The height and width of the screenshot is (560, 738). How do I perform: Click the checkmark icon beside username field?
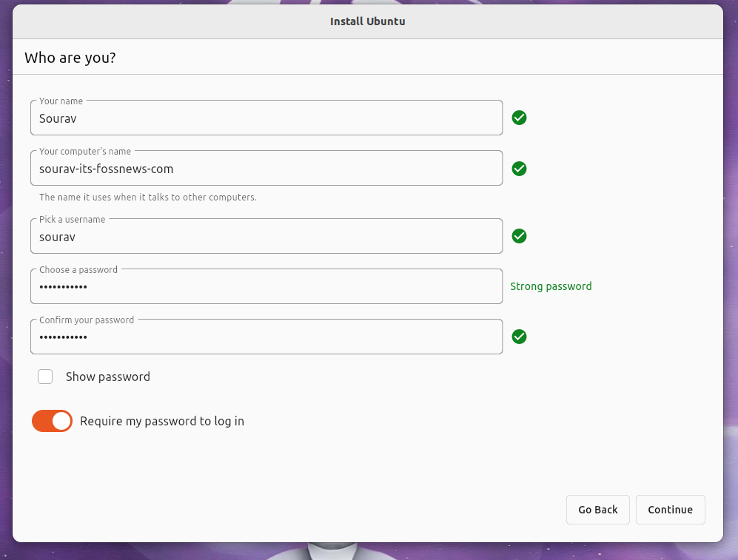click(x=519, y=235)
